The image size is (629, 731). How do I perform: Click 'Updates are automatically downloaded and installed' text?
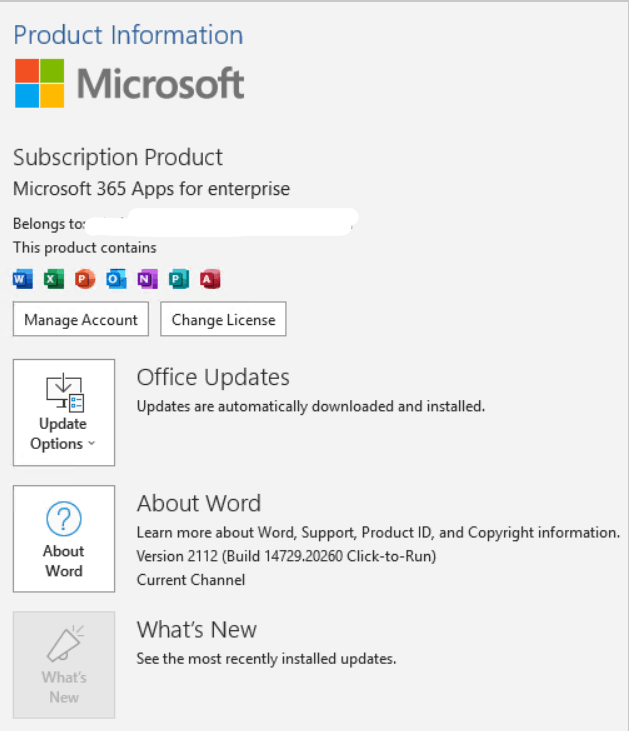tap(311, 407)
